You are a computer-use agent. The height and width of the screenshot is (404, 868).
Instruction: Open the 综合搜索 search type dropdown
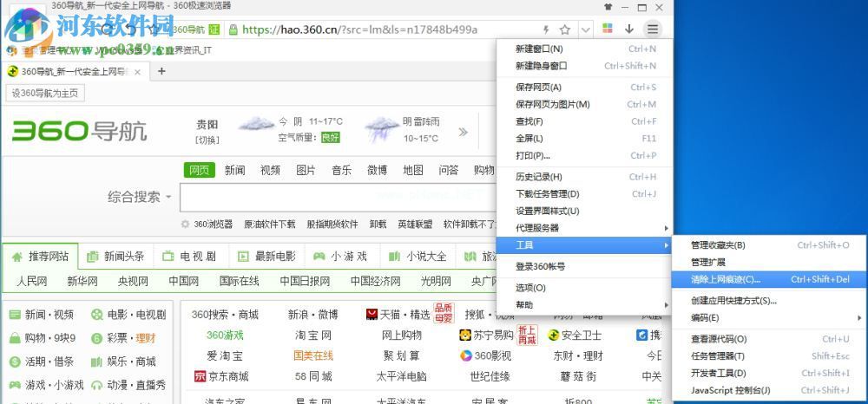(140, 197)
